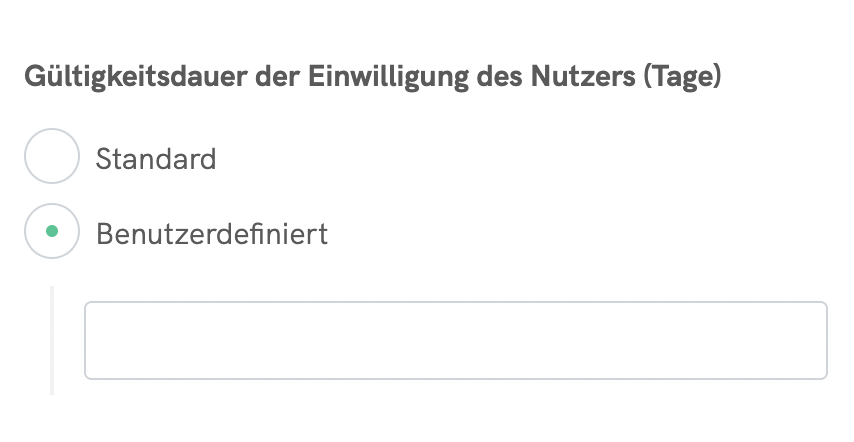
Task: Click the "Benutzerdefiniert" option label text
Action: point(211,234)
